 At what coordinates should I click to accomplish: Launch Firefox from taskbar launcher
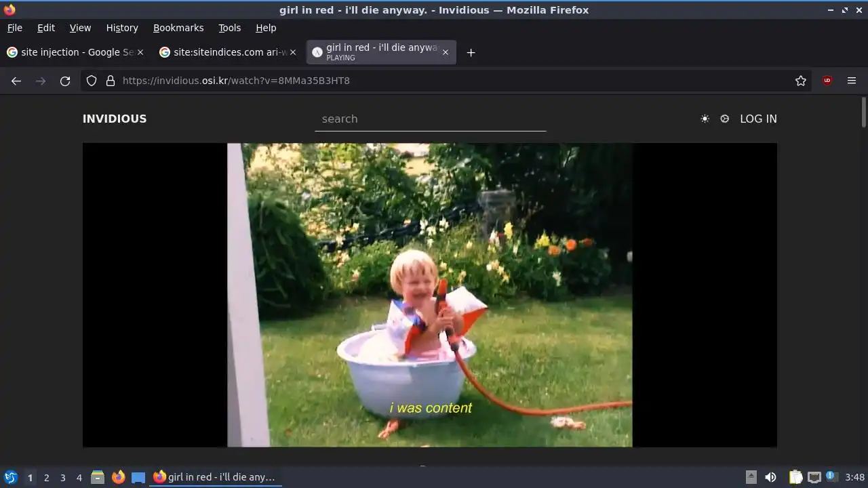(118, 477)
